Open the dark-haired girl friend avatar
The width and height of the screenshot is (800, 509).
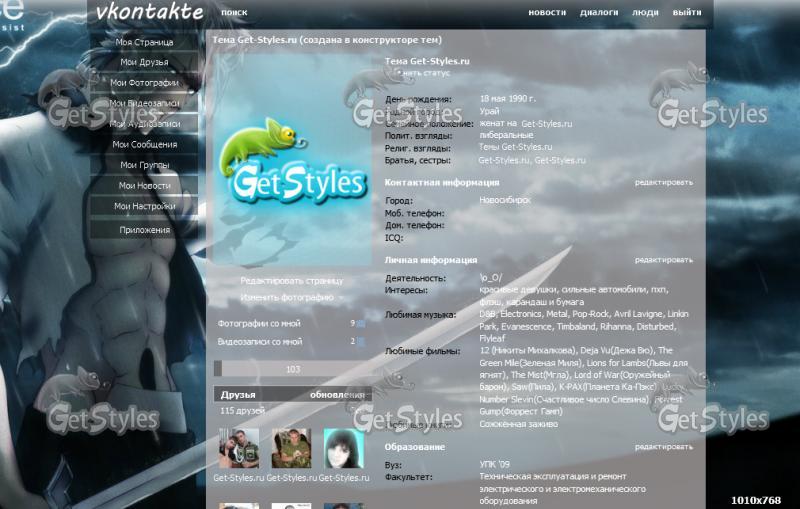[343, 449]
